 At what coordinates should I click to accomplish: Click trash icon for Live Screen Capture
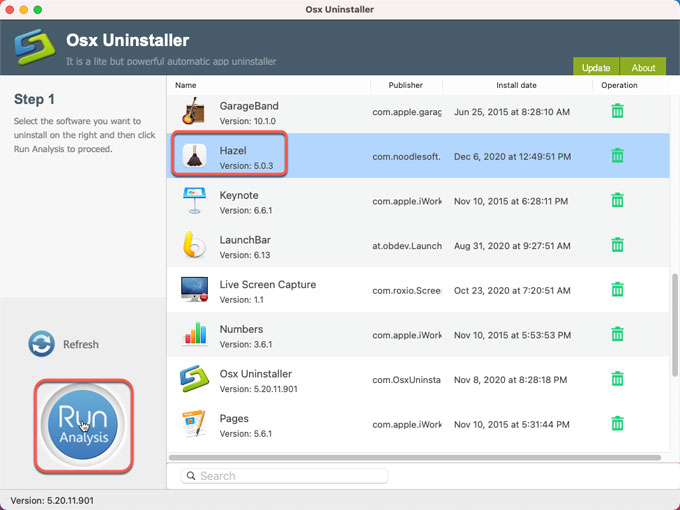pyautogui.click(x=617, y=290)
